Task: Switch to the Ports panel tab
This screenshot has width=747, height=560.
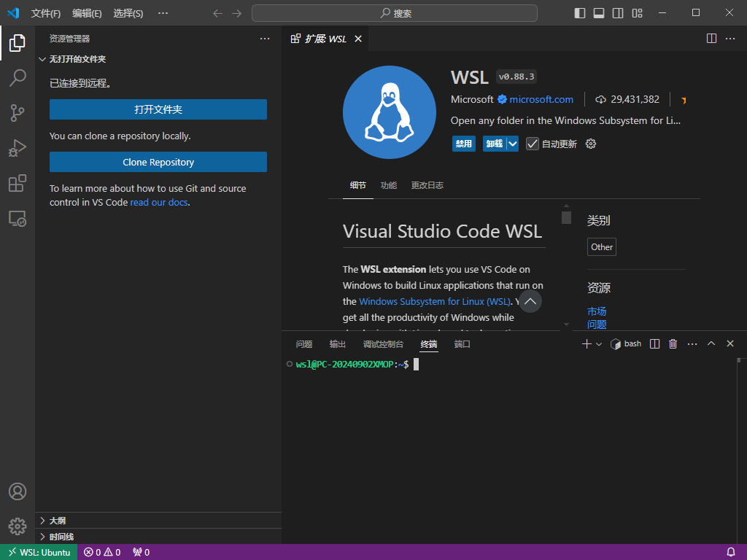Action: (x=462, y=344)
